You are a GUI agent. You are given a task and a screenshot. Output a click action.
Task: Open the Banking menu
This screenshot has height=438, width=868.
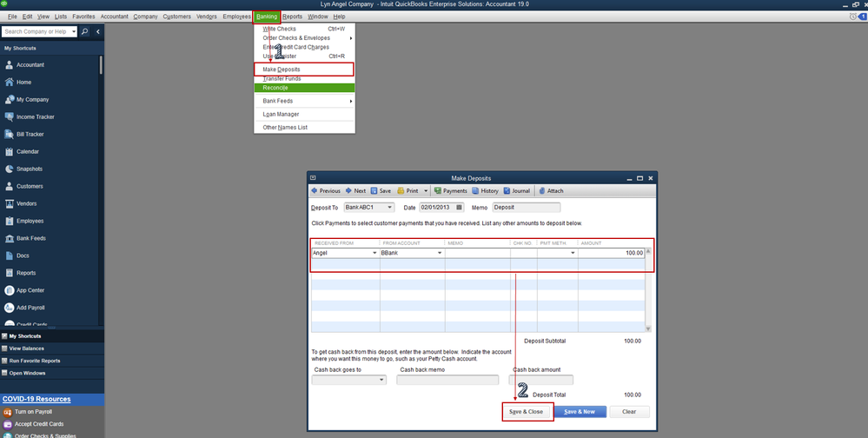[x=267, y=17]
